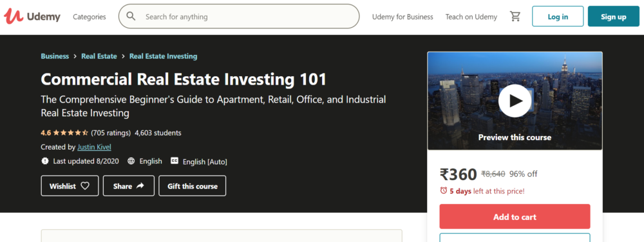Click the 4,603 students text
The width and height of the screenshot is (644, 242).
click(x=158, y=133)
